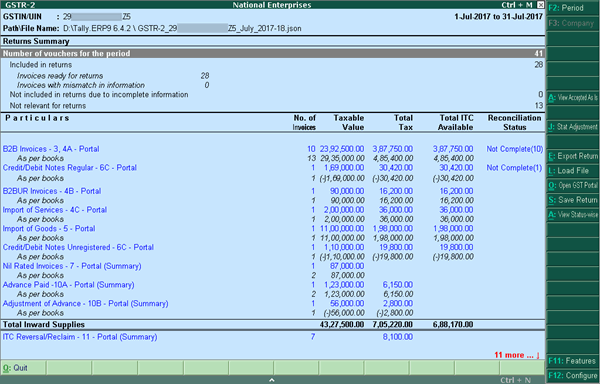This screenshot has height=384, width=600.
Task: Click Ctrl + N label at bottom
Action: (515, 380)
